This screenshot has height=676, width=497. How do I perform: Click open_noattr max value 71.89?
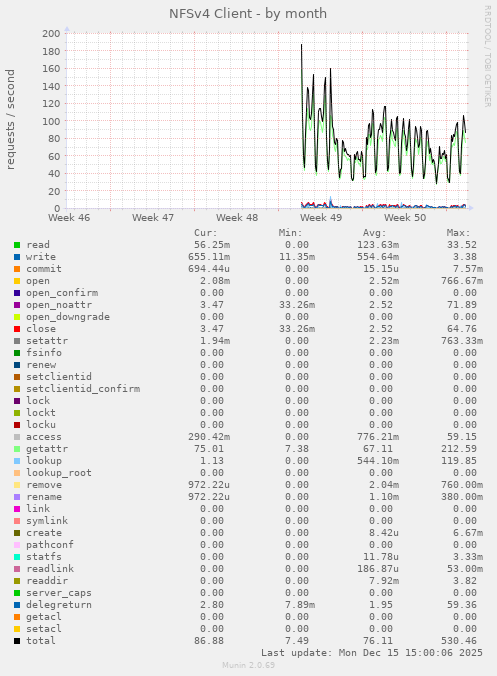pyautogui.click(x=462, y=305)
